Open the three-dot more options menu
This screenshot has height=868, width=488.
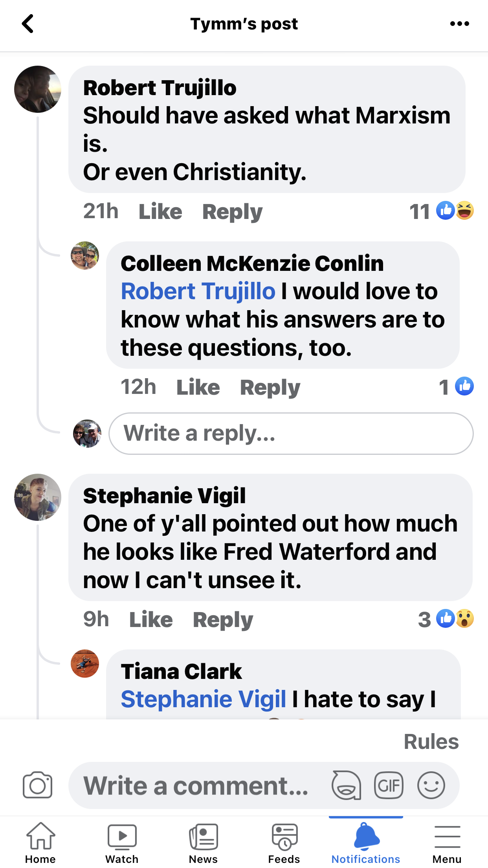click(x=459, y=24)
